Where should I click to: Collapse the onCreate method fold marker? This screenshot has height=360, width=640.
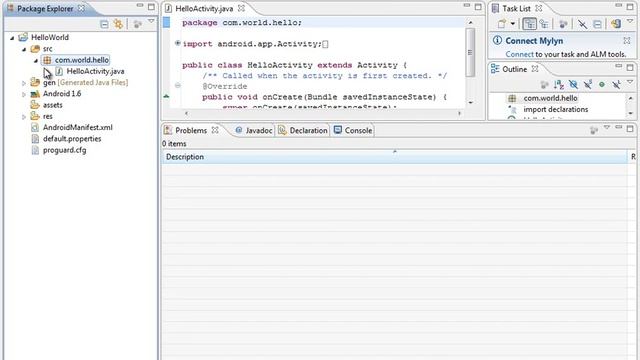(178, 86)
